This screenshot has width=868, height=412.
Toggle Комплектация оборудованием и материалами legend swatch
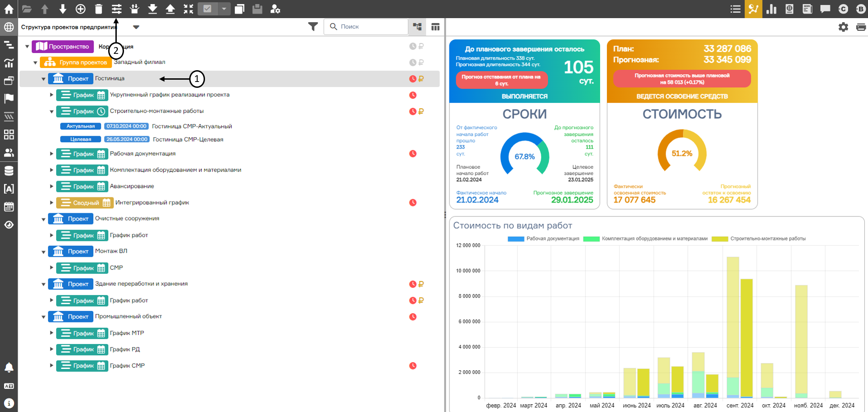591,239
